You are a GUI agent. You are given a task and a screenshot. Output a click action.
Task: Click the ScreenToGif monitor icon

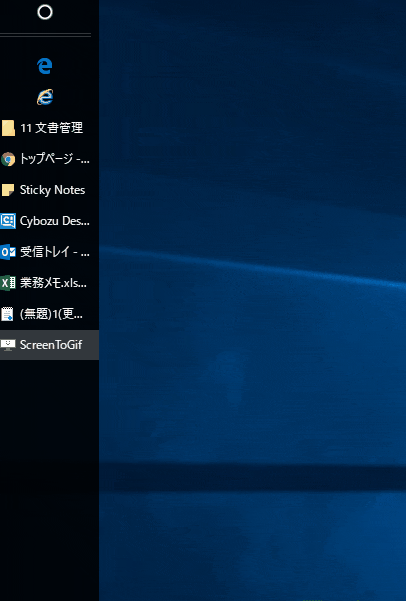tap(8, 345)
